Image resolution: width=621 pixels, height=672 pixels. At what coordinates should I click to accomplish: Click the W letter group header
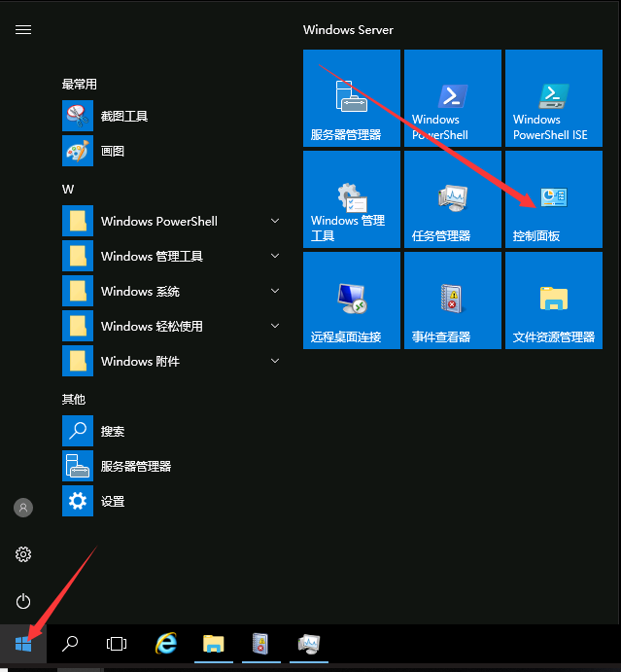point(68,190)
